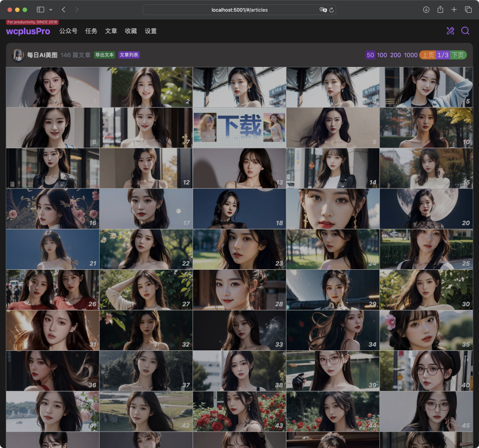This screenshot has height=448, width=479.
Task: Open article thumbnail number 5
Action: tap(426, 87)
